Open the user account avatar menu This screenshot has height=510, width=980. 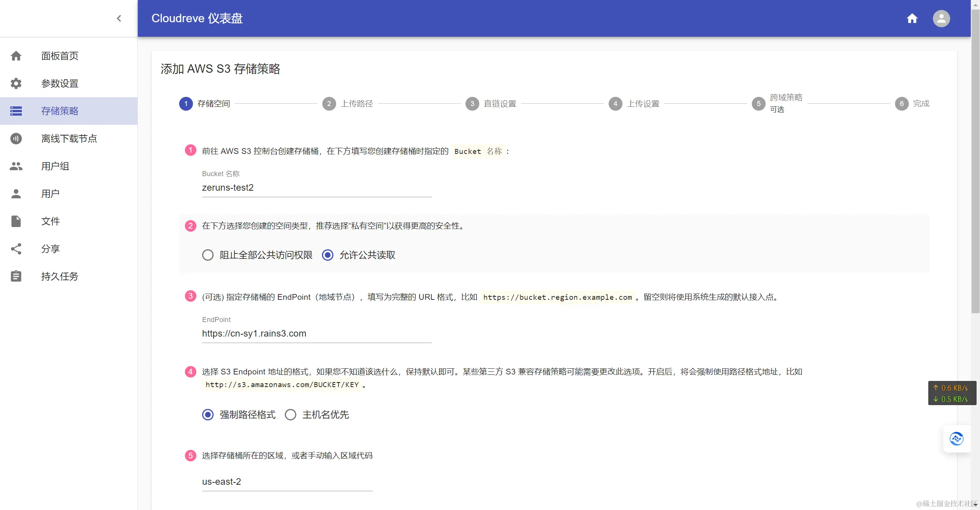click(x=941, y=18)
